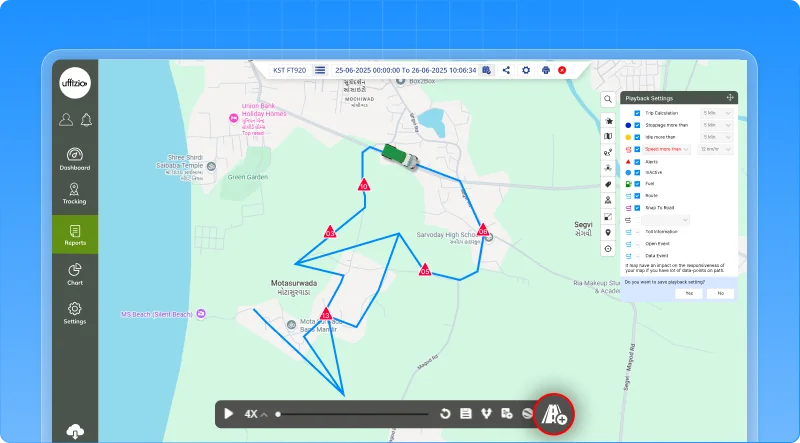Screen dimensions: 800x443
Task: Click the contrast squares map tool
Action: pos(608,216)
